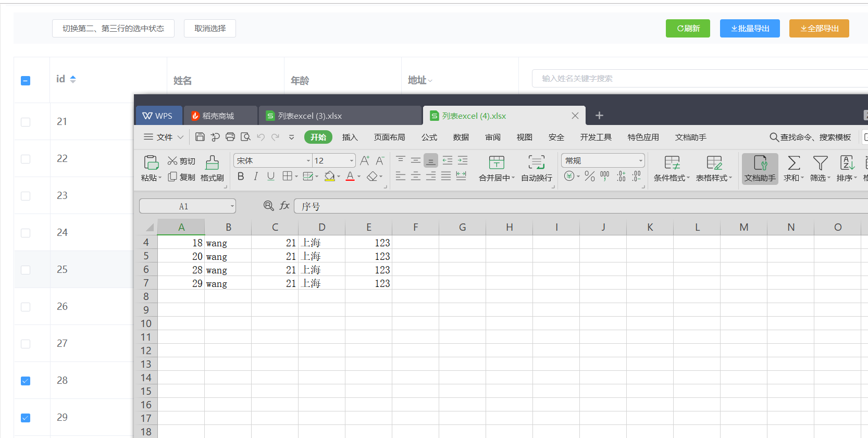The width and height of the screenshot is (868, 438).
Task: Open the 插入 ribbon tab
Action: [x=350, y=137]
